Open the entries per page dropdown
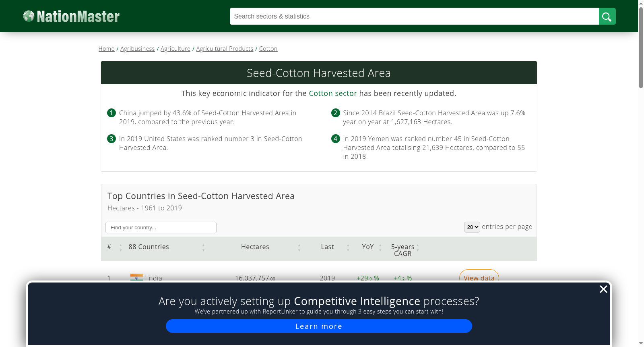 pyautogui.click(x=472, y=227)
